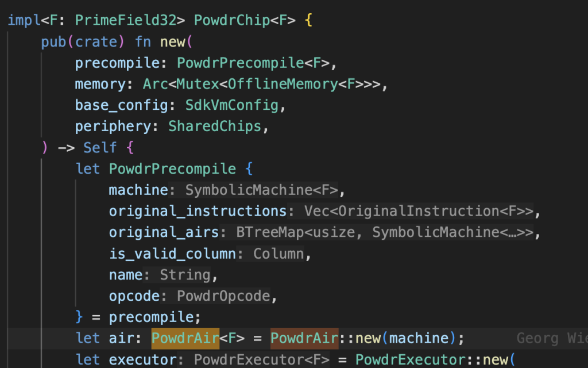Click the PowdrOpcode inlay type hint
Screen dimensions: 588x368
click(x=223, y=296)
